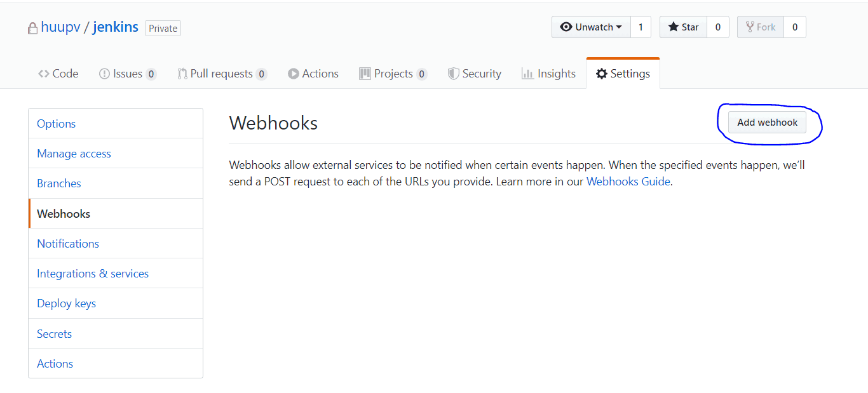Click the gear icon on Settings tab
This screenshot has height=393, width=868.
coord(602,73)
